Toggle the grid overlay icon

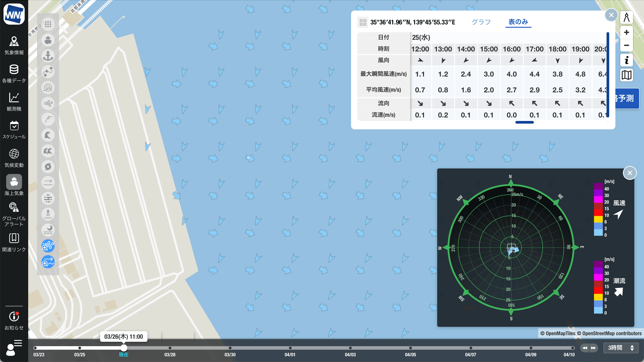pyautogui.click(x=48, y=24)
